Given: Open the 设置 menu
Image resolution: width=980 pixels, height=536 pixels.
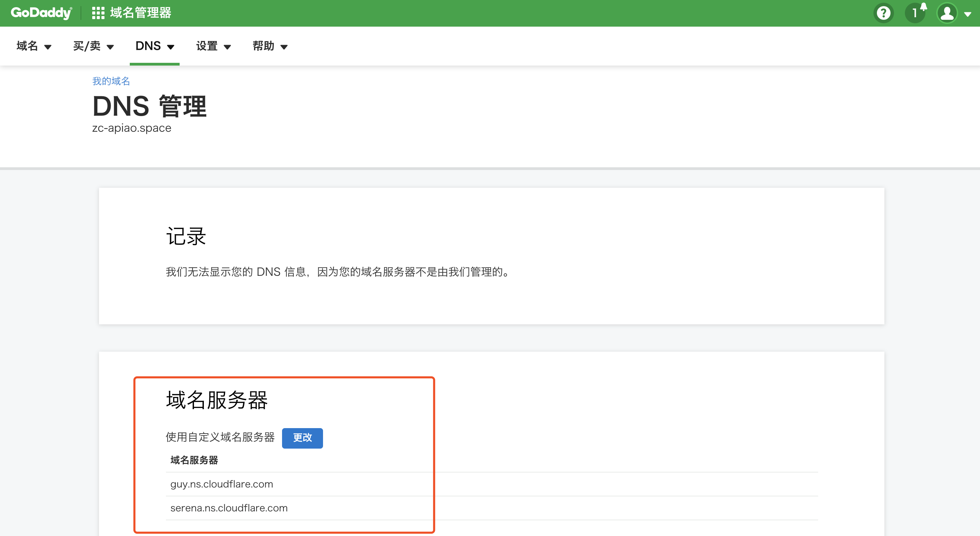Looking at the screenshot, I should coord(213,46).
